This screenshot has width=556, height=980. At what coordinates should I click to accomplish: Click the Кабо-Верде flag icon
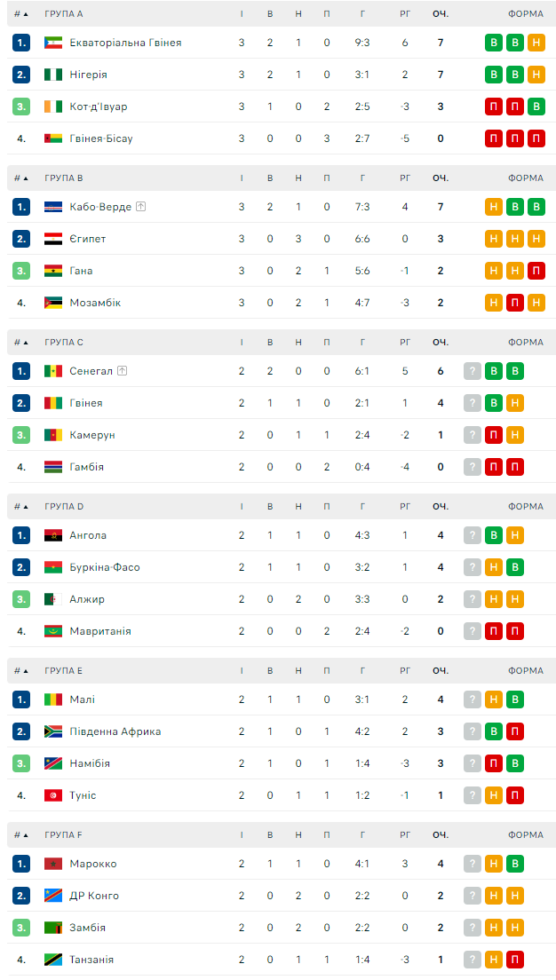coord(53,207)
